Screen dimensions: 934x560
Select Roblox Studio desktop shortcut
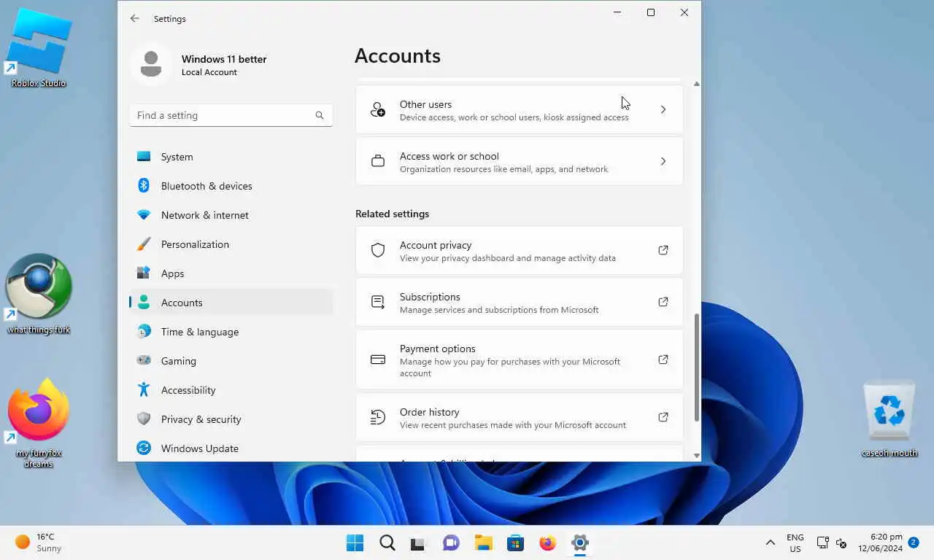pyautogui.click(x=39, y=47)
